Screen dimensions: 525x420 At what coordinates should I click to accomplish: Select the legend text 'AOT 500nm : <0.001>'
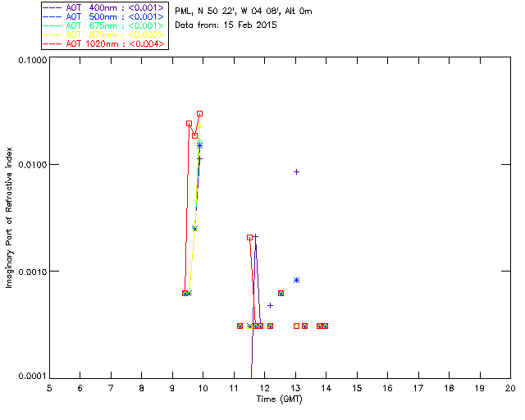(115, 16)
